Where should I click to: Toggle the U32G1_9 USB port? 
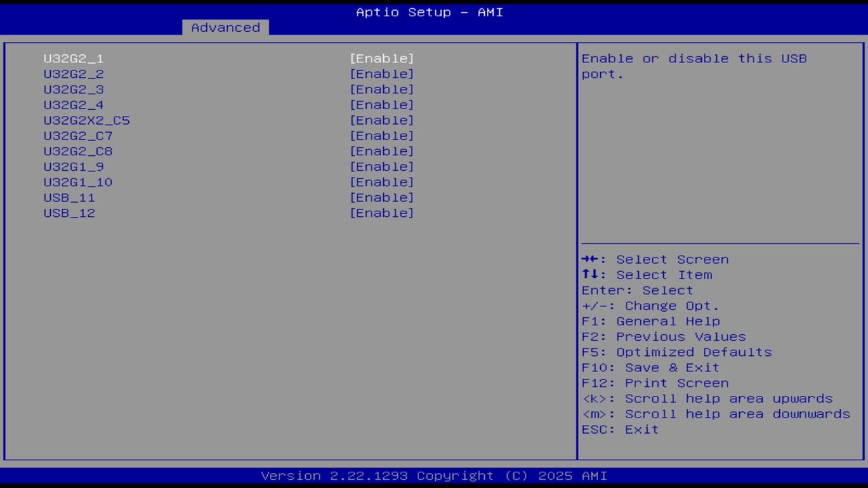382,166
